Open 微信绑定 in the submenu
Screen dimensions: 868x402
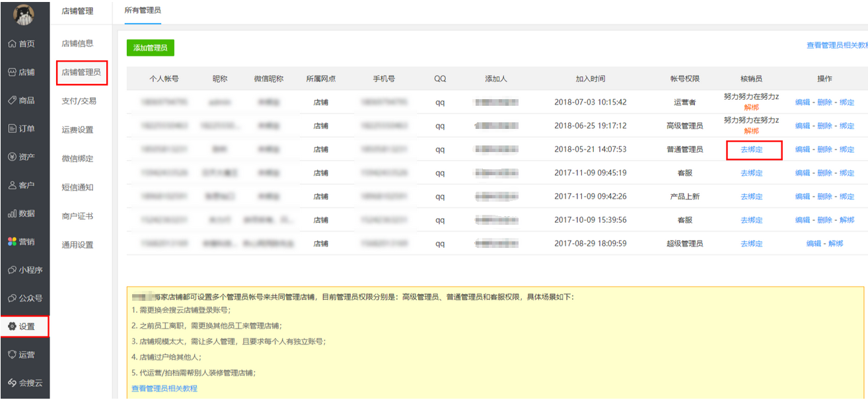tap(77, 159)
